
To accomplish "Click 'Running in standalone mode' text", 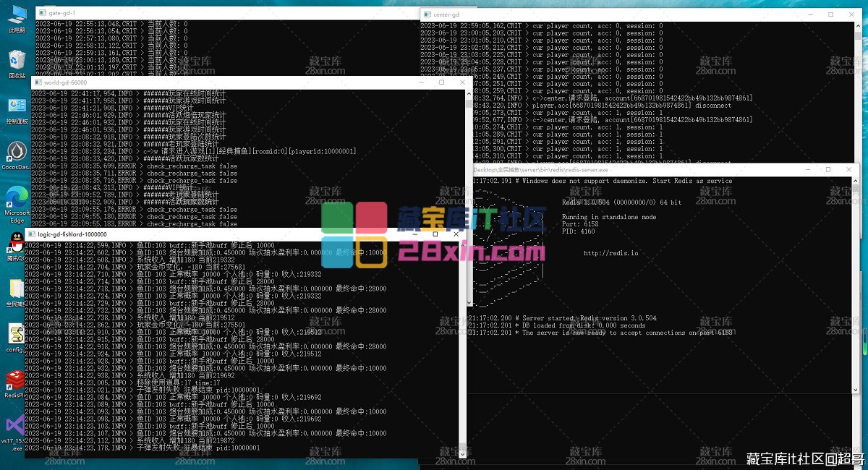I will click(x=609, y=217).
